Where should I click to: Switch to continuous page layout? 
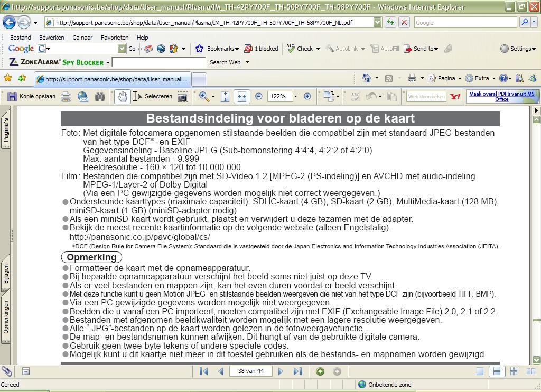(497, 371)
